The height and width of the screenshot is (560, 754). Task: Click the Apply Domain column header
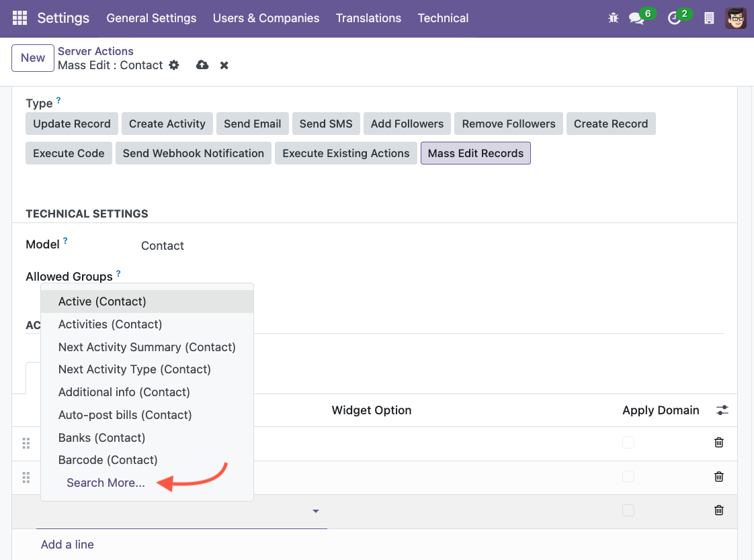click(661, 410)
